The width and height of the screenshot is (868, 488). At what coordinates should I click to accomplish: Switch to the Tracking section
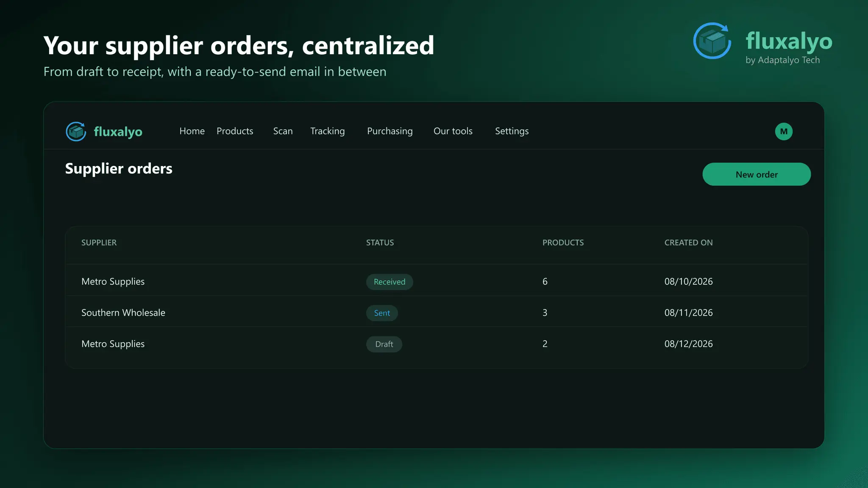[328, 131]
